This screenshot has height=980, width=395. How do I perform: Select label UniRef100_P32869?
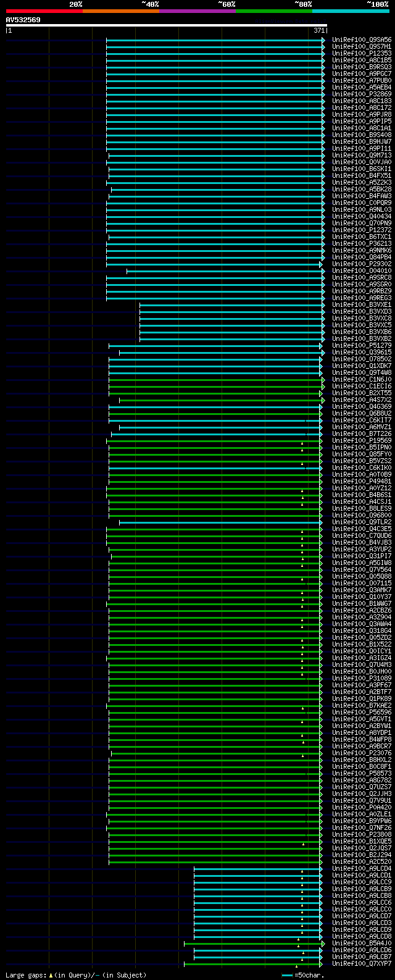[x=362, y=94]
